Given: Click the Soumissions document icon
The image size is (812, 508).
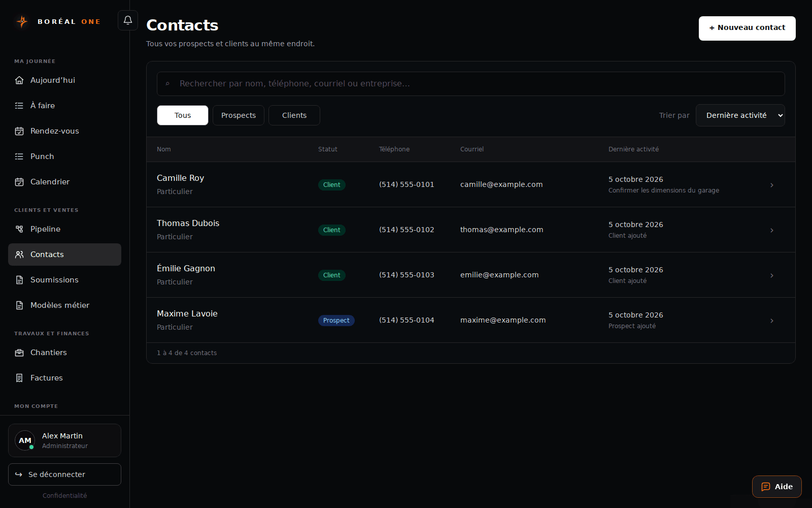Looking at the screenshot, I should [x=19, y=280].
